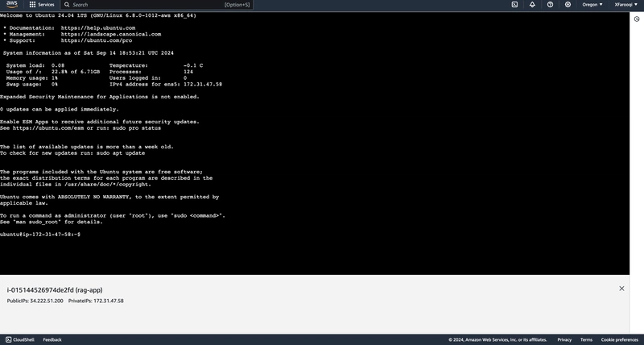Click the https://ubuntu.com/pro support text
This screenshot has height=345, width=644.
97,40
